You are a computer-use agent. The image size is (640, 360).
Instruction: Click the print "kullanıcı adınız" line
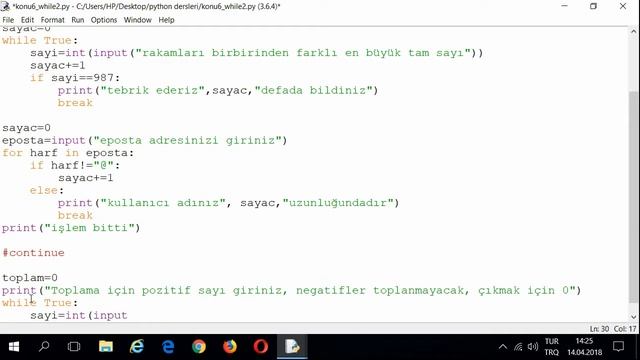(x=229, y=203)
